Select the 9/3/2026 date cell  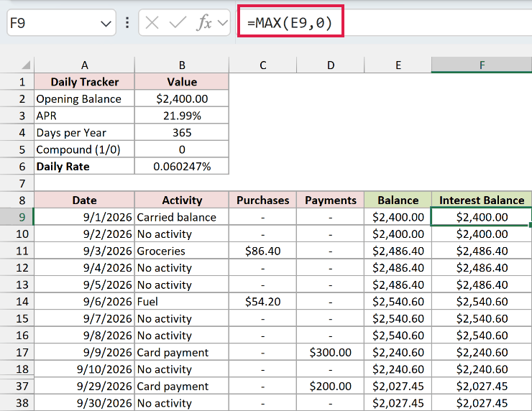[x=85, y=251]
